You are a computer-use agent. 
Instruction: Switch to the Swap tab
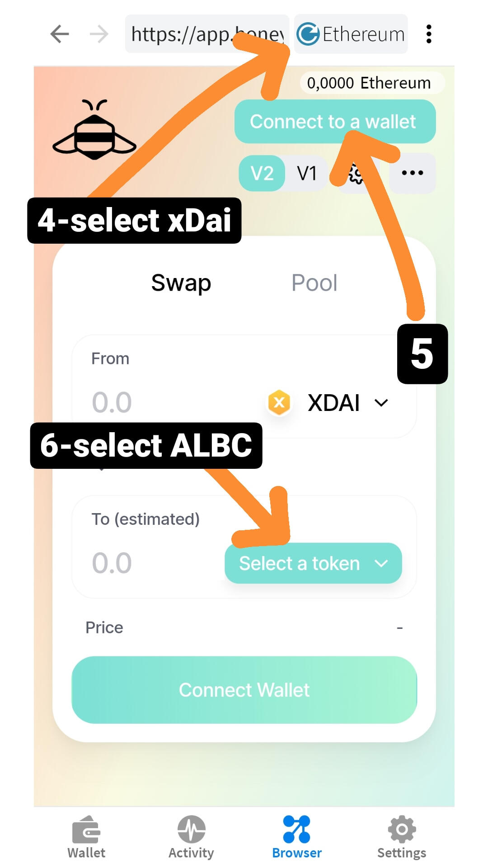pos(181,283)
